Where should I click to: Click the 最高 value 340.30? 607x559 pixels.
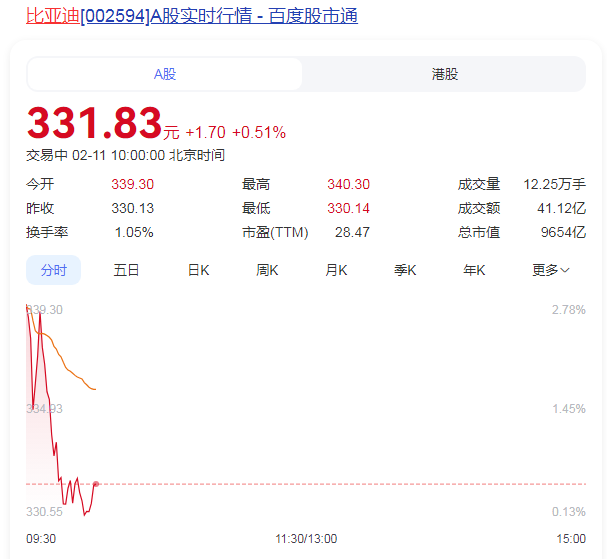[x=348, y=184]
